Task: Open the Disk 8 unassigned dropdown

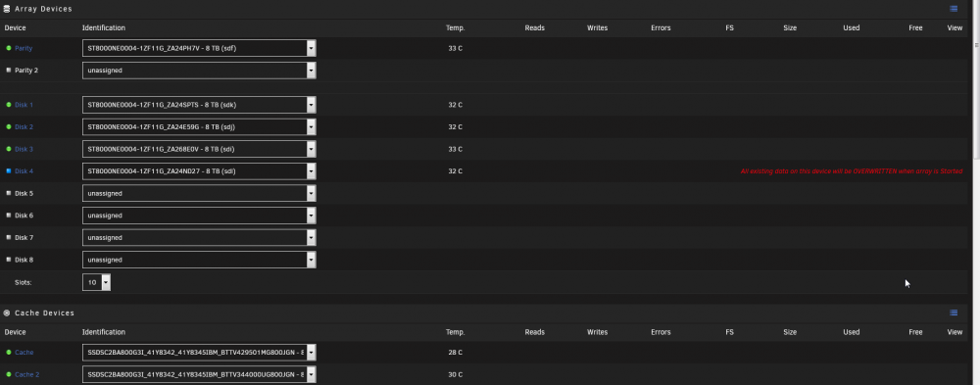Action: (x=199, y=260)
